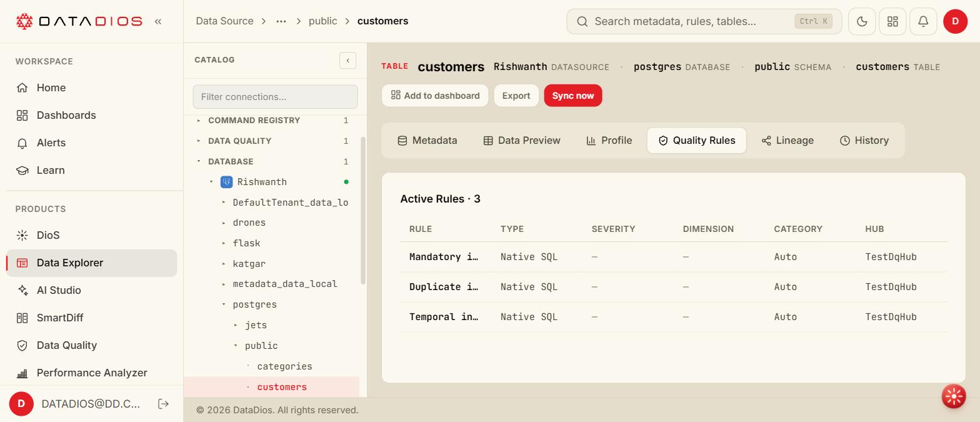Expand the breadcrumb ellipsis
Image resolution: width=980 pixels, height=422 pixels.
pos(281,21)
